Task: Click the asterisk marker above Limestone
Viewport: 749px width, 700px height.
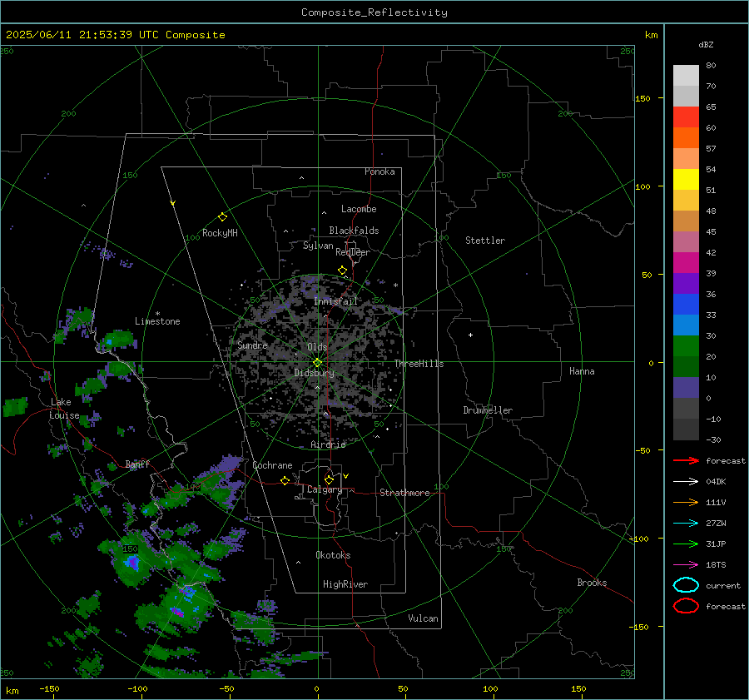Action: [x=157, y=314]
